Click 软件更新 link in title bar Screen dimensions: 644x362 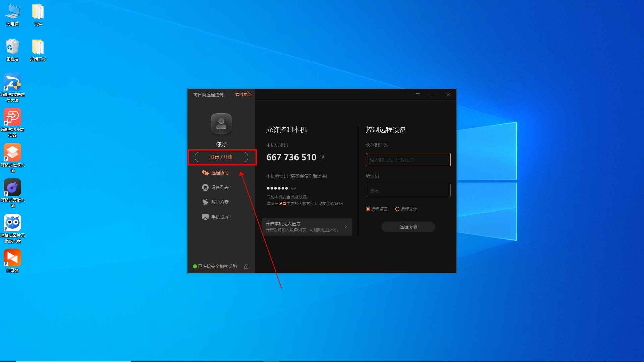(243, 95)
